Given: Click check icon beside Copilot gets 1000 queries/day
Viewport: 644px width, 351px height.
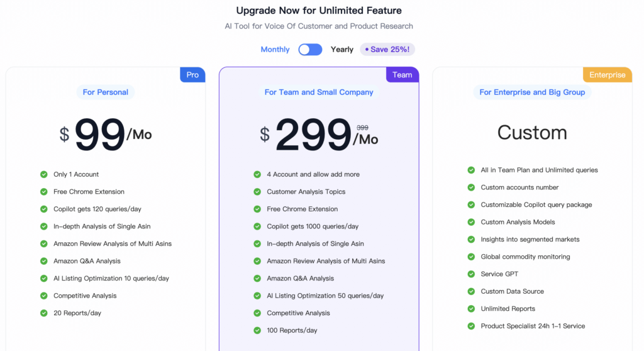Looking at the screenshot, I should point(257,226).
